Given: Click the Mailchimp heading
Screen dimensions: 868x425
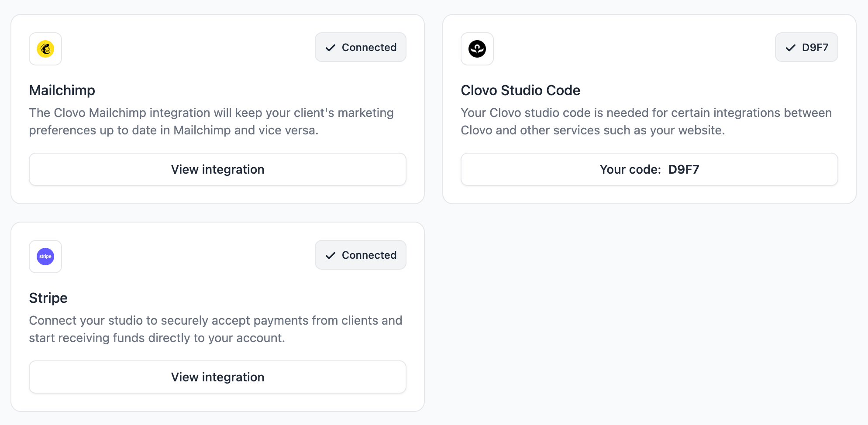Looking at the screenshot, I should tap(62, 90).
